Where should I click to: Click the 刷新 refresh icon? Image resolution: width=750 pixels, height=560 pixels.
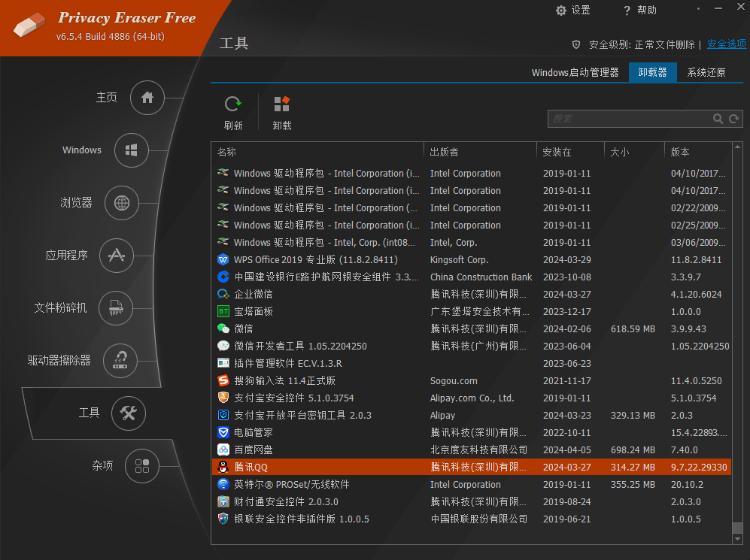233,104
